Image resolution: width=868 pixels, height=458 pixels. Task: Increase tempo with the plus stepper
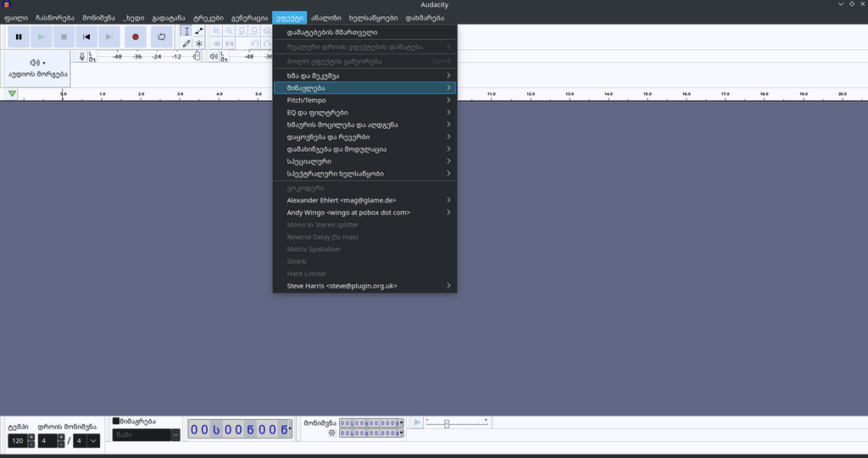31,438
